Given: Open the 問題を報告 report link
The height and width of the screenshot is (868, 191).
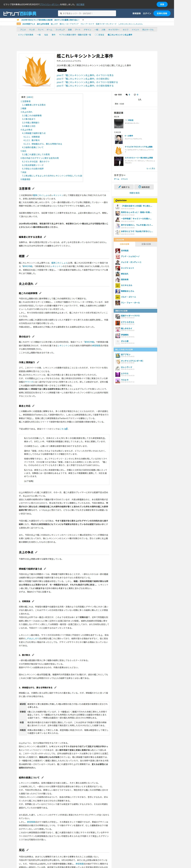Looking at the screenshot, I should pyautogui.click(x=135, y=193).
